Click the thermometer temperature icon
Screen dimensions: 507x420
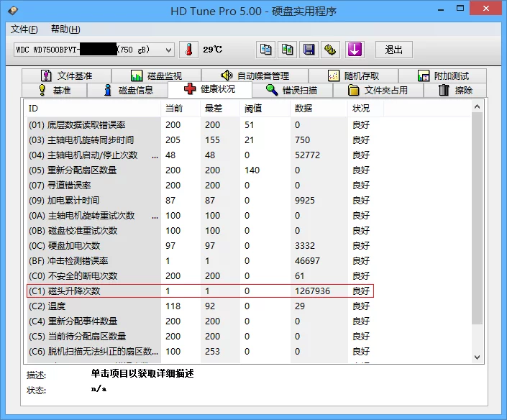click(x=188, y=50)
